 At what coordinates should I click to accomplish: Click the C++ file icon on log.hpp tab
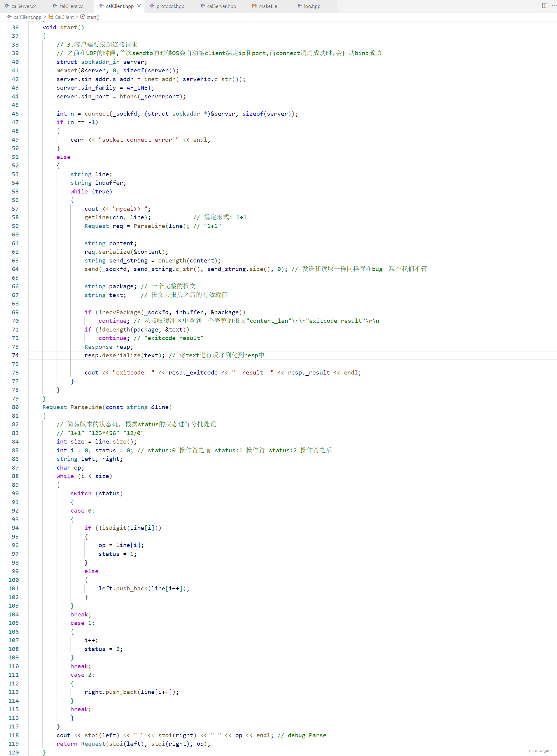click(x=300, y=6)
